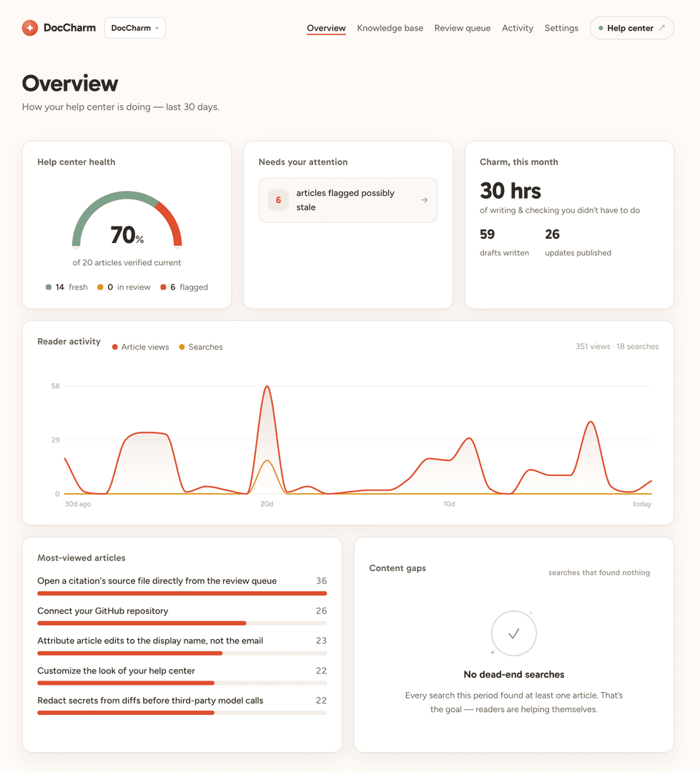The height and width of the screenshot is (772, 700).
Task: Click the arrow on flagged articles card
Action: [424, 200]
